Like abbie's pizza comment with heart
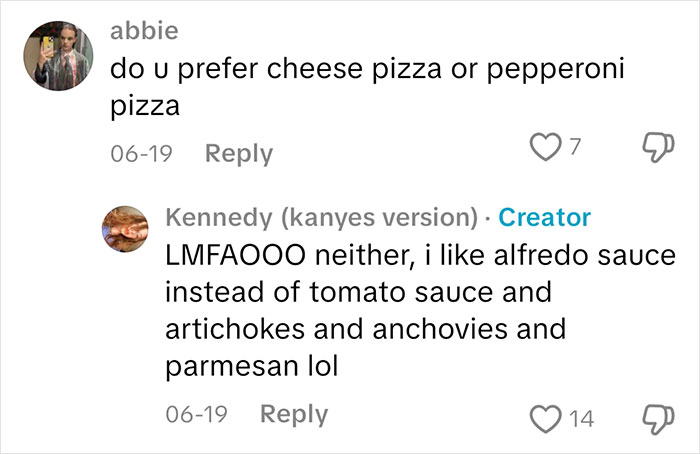Viewport: 700px width, 454px height. pos(545,147)
